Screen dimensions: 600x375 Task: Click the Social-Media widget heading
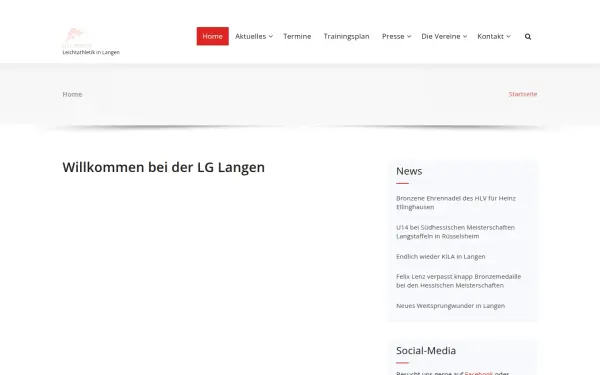point(426,351)
